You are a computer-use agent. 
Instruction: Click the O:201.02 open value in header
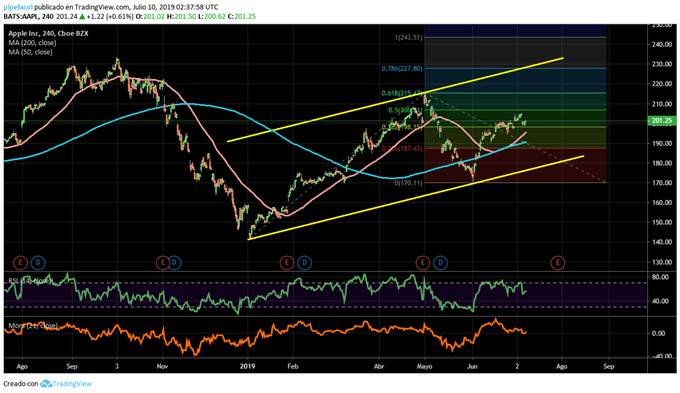(150, 16)
